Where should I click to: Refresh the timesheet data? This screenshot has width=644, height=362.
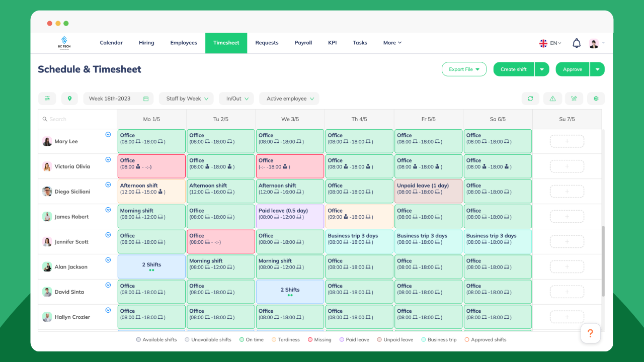(530, 99)
